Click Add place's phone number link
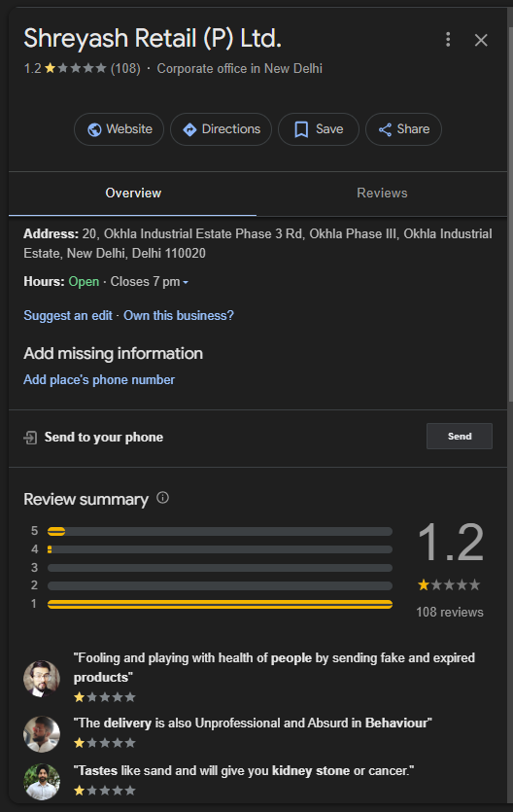Screen dimensions: 513x812 pos(99,379)
